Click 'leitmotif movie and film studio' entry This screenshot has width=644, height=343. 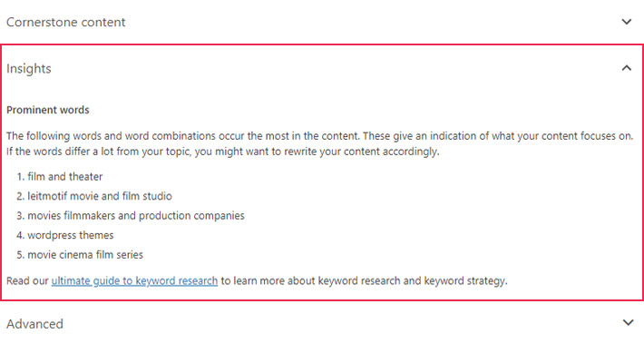100,196
